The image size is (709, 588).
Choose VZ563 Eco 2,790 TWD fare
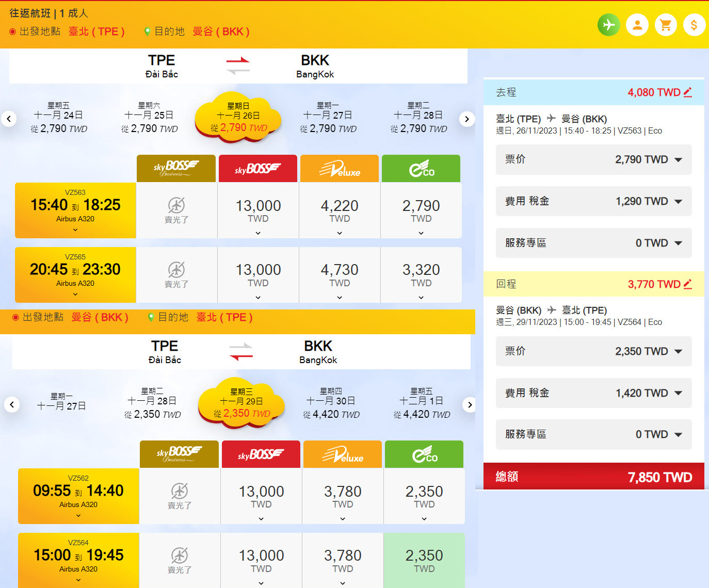[x=421, y=210]
